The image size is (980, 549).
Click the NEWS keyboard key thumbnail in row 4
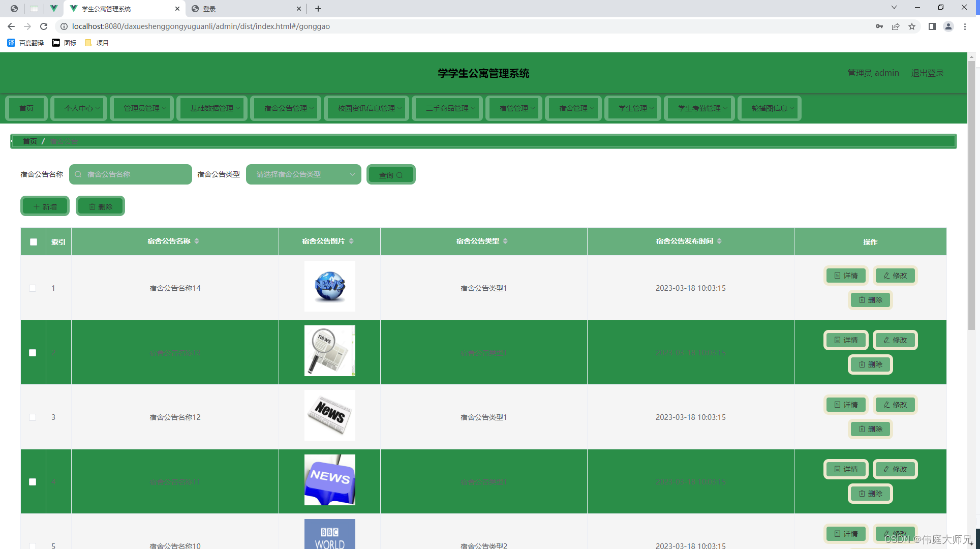point(330,480)
